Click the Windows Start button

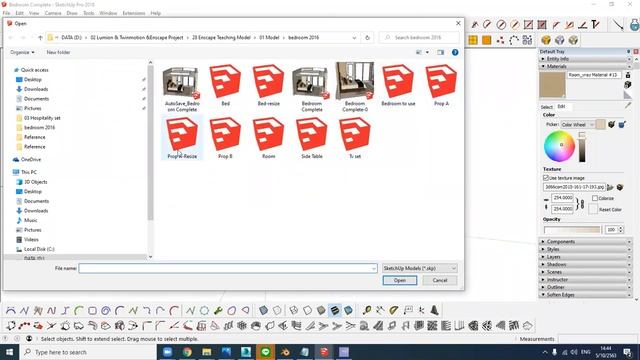9,352
